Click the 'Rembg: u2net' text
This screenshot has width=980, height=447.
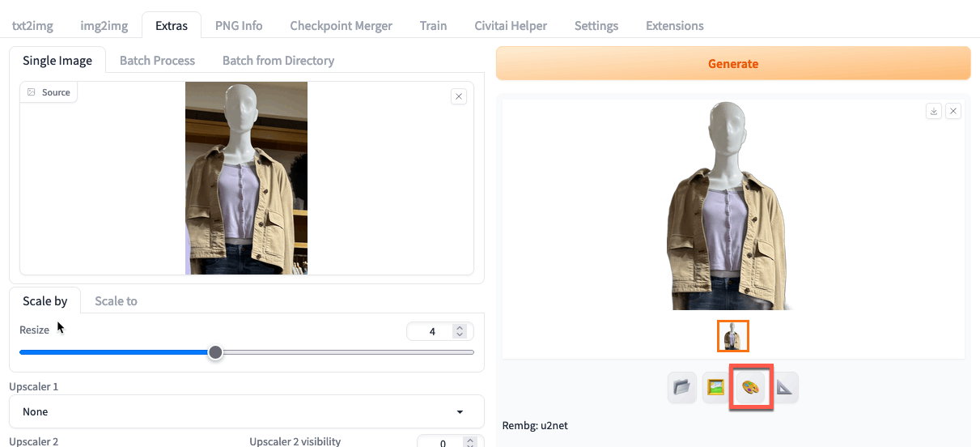pyautogui.click(x=534, y=425)
